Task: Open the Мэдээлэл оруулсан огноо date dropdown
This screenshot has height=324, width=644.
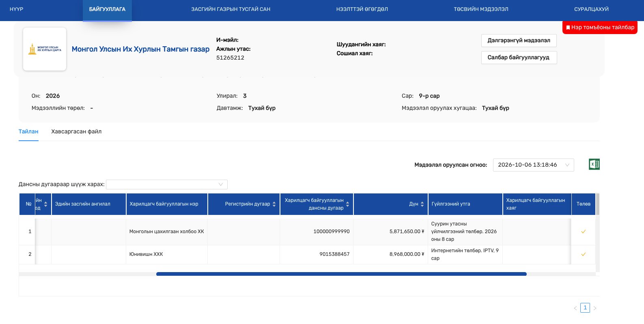Action: [533, 165]
